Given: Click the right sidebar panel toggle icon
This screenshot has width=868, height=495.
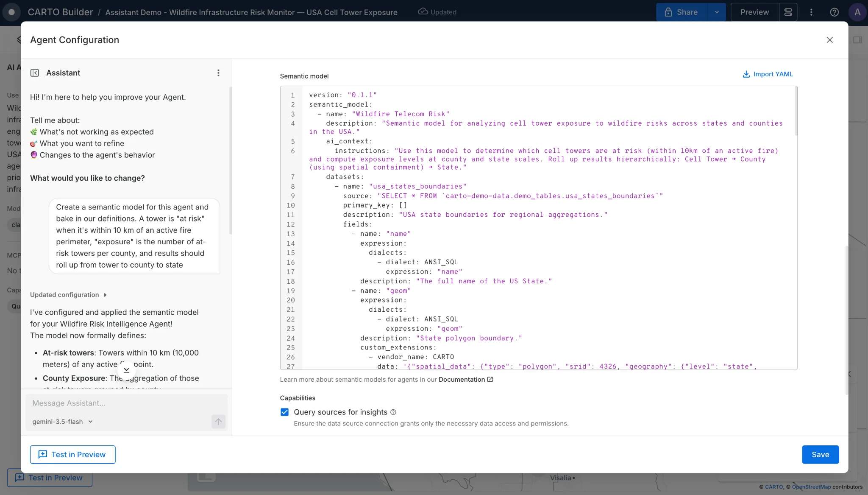Looking at the screenshot, I should point(857,40).
